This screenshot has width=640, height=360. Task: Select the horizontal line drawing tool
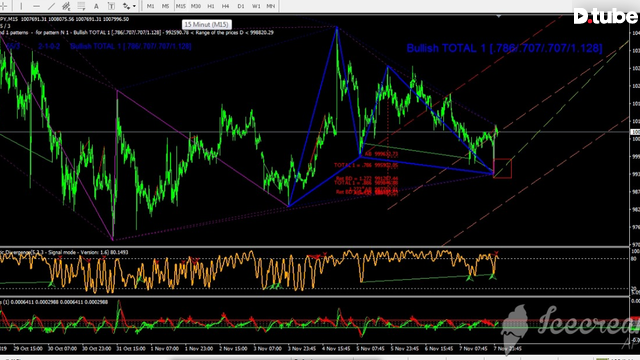[x=36, y=6]
